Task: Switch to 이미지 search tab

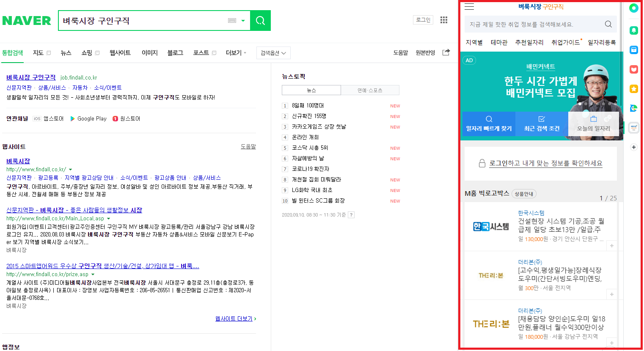Action: point(149,53)
